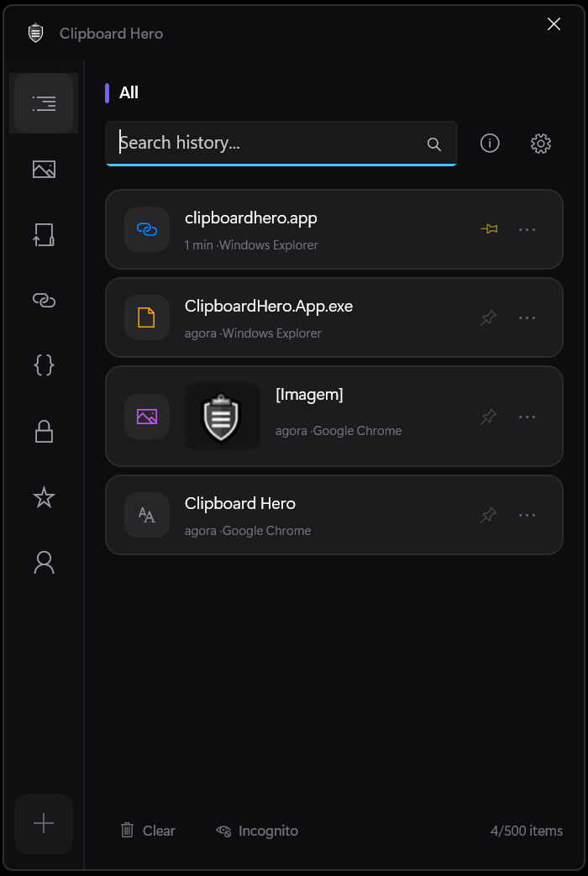The width and height of the screenshot is (588, 876).
Task: Unpin the clipboardhero.app entry
Action: click(x=489, y=229)
